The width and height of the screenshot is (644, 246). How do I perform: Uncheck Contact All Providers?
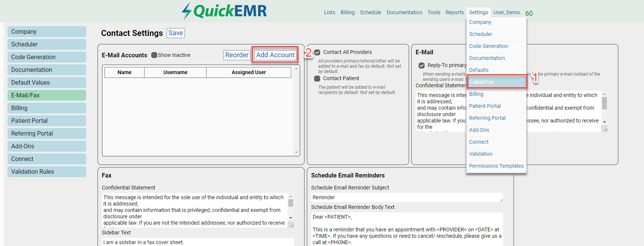pos(317,52)
